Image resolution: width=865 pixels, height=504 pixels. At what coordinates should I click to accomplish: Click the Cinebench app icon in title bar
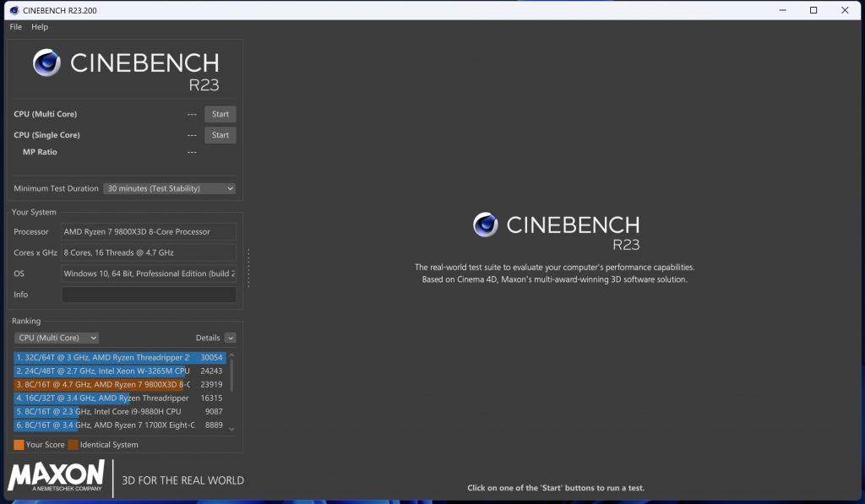(x=14, y=10)
